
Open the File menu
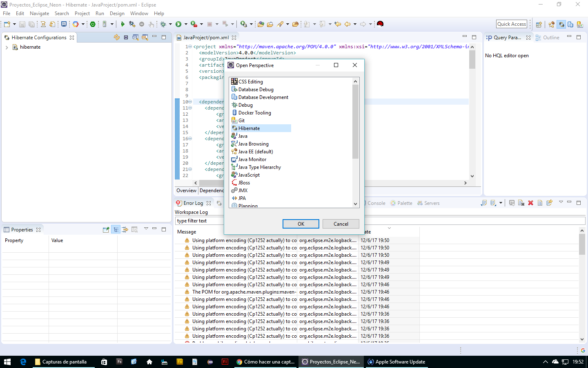[x=7, y=13]
